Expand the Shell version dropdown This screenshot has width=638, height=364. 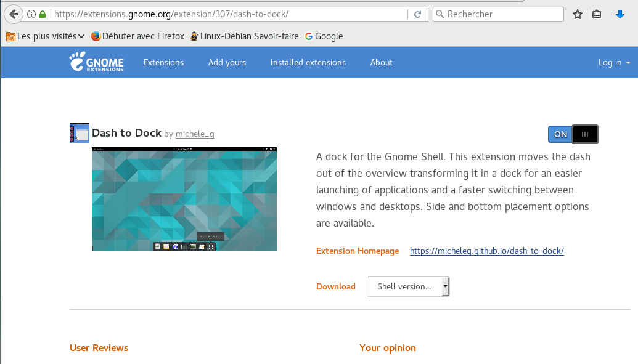pyautogui.click(x=408, y=286)
